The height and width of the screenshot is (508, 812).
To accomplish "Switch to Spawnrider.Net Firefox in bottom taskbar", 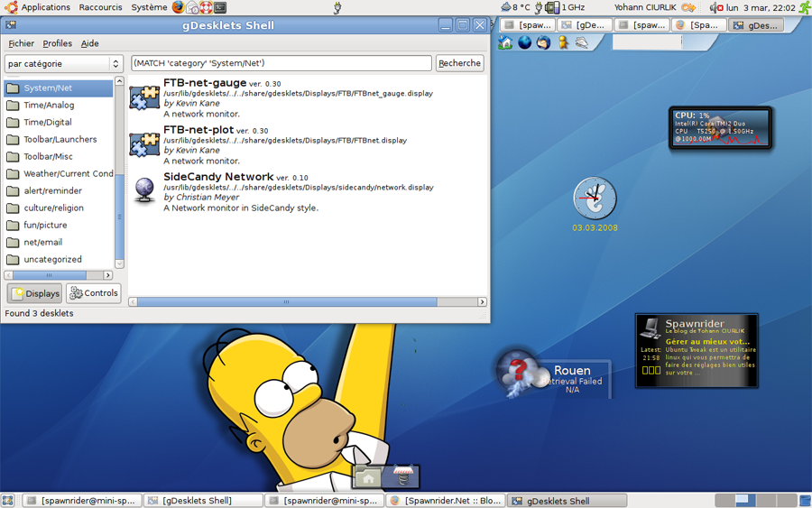I will (x=445, y=501).
